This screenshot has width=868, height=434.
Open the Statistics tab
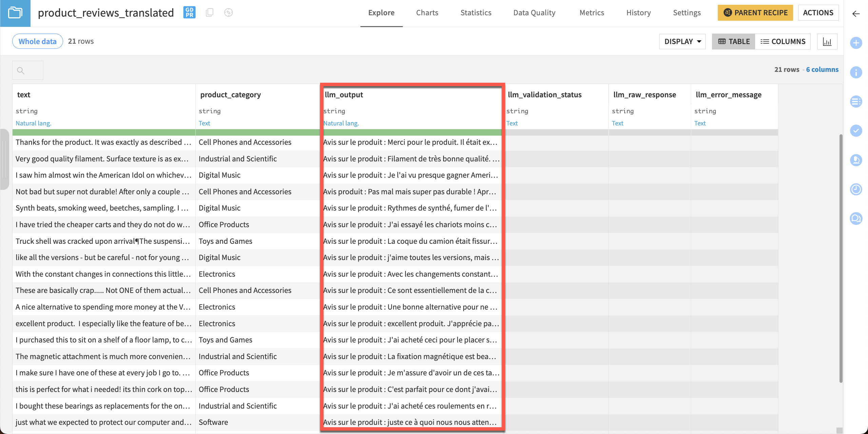[x=476, y=13]
